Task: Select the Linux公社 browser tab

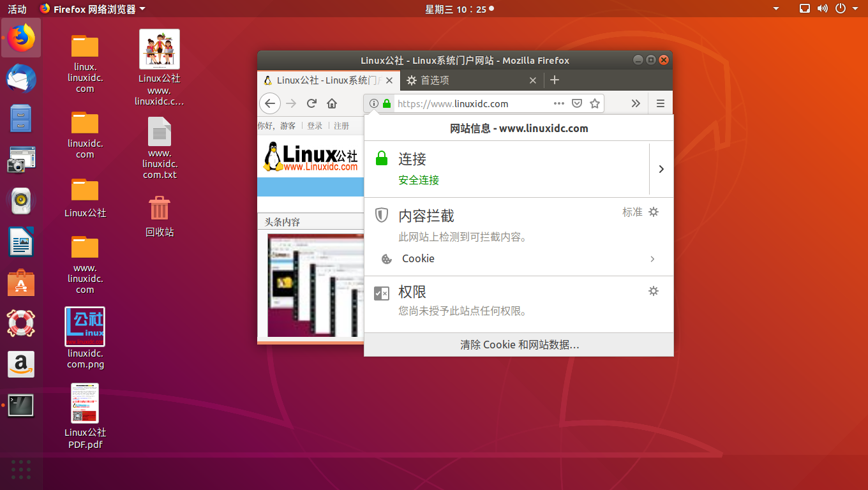Action: point(329,80)
